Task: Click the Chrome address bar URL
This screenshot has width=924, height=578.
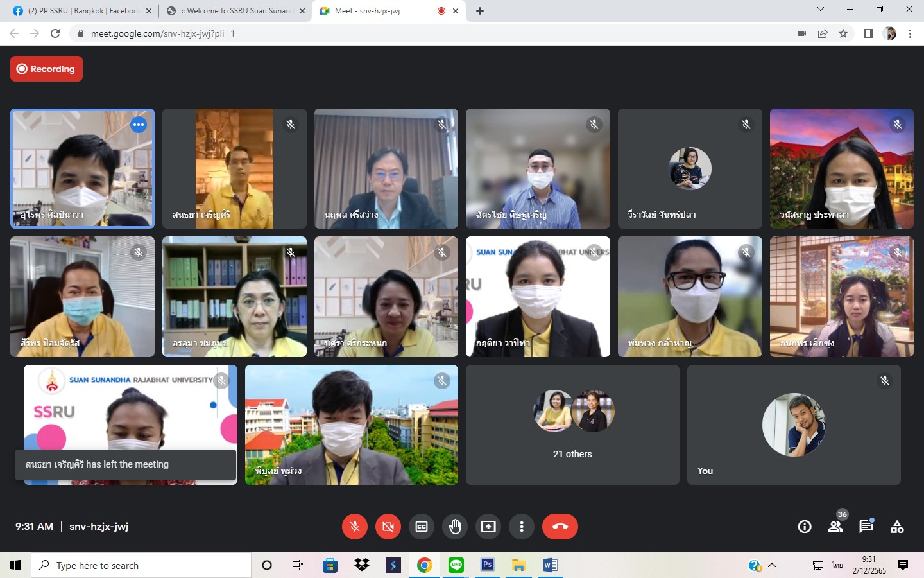Action: point(163,33)
